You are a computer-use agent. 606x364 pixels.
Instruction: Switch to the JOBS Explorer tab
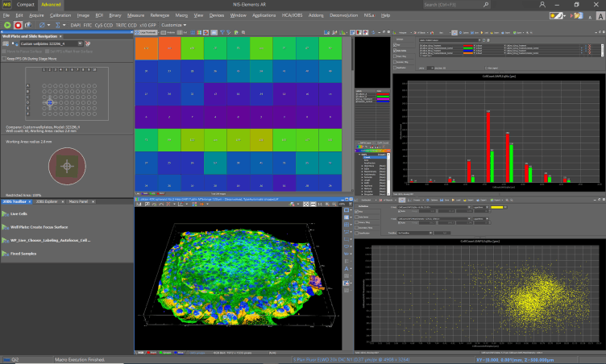pos(48,201)
